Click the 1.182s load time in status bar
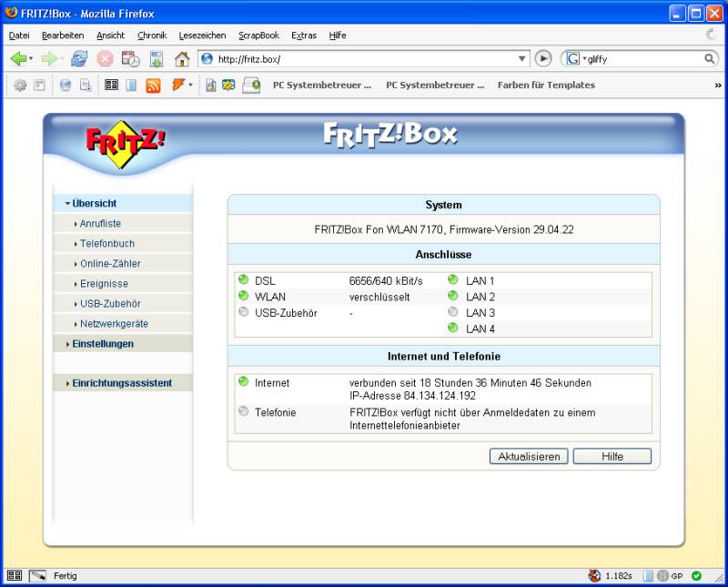This screenshot has width=728, height=587. (x=619, y=576)
